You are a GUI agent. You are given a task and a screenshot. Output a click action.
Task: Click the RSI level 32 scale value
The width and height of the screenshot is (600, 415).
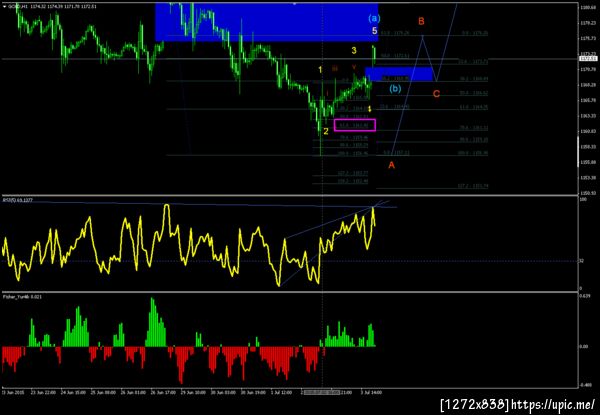[x=582, y=261]
